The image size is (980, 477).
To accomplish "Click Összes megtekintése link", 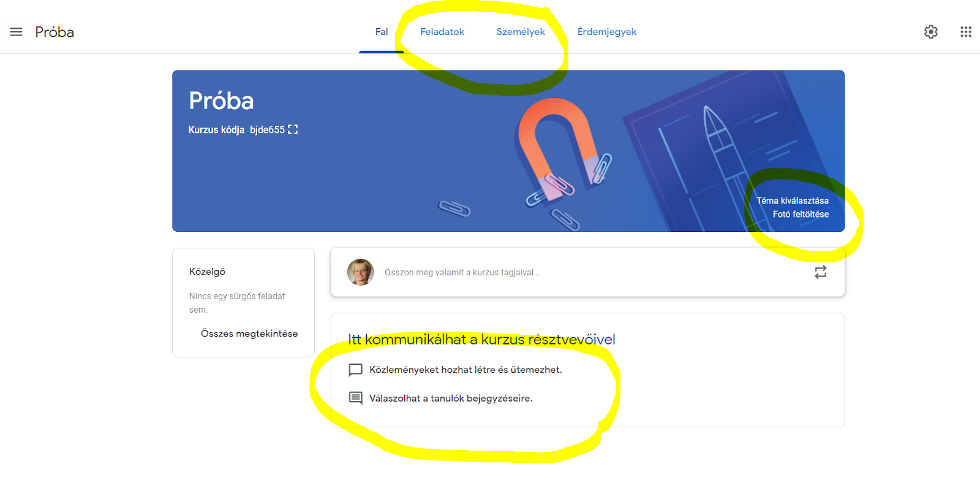I will coord(249,334).
